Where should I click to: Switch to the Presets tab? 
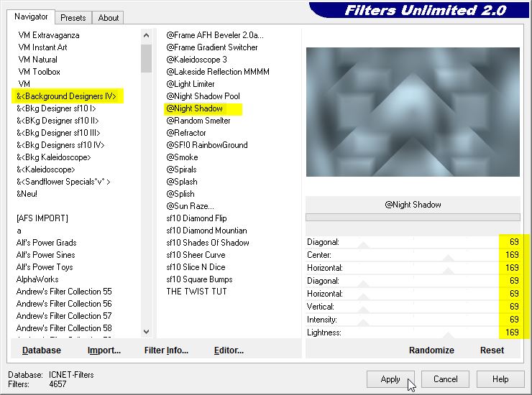pos(73,18)
